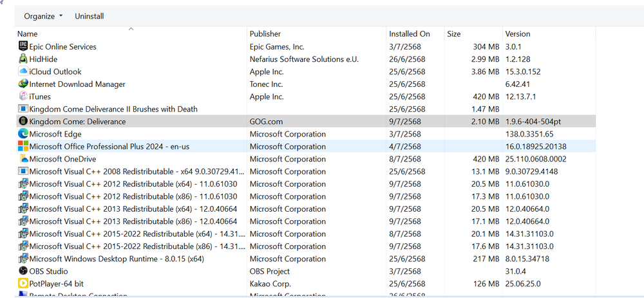
Task: Click version 25.110.0608.0002 cell
Action: [536, 159]
